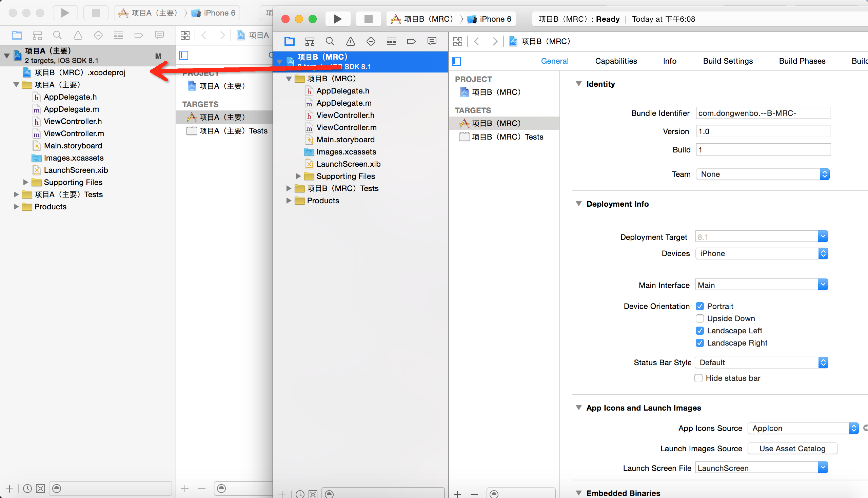Open Breakpoint navigator in the project B window

pyautogui.click(x=411, y=41)
